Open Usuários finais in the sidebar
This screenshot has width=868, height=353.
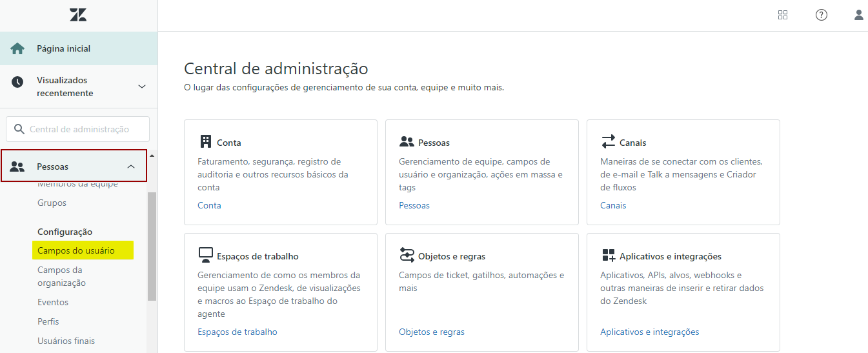pyautogui.click(x=66, y=341)
